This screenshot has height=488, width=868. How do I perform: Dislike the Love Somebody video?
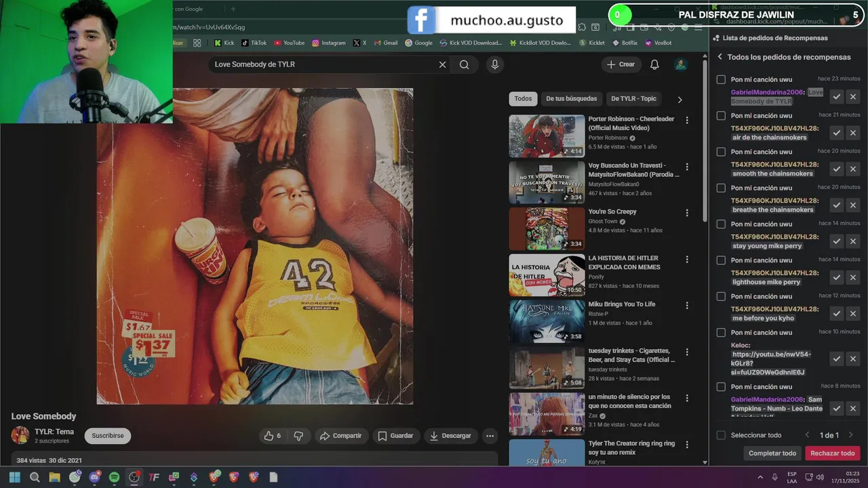pyautogui.click(x=298, y=436)
